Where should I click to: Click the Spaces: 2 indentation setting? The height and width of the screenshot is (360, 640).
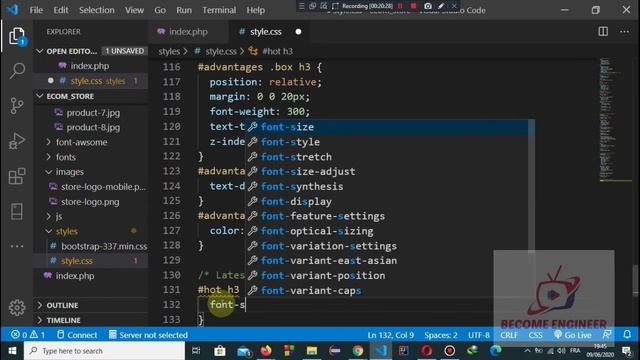(440, 335)
